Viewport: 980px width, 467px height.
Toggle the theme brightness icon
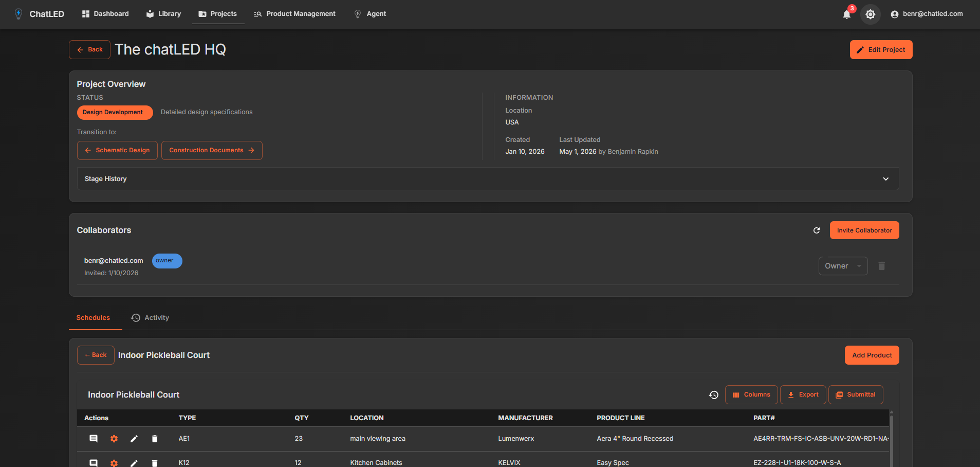[x=870, y=14]
